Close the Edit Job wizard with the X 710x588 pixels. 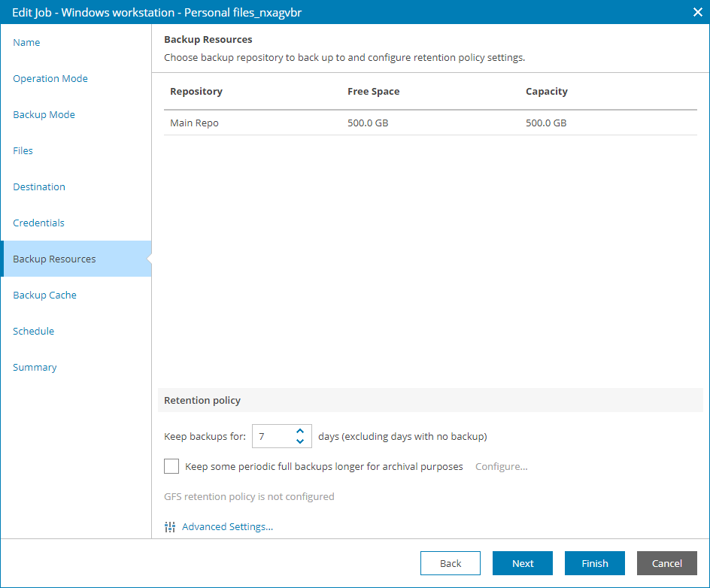pos(697,12)
